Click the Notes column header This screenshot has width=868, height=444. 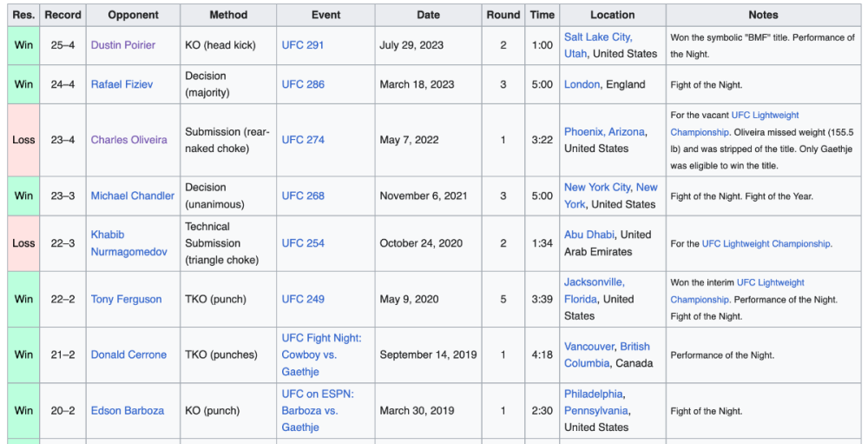(x=763, y=15)
